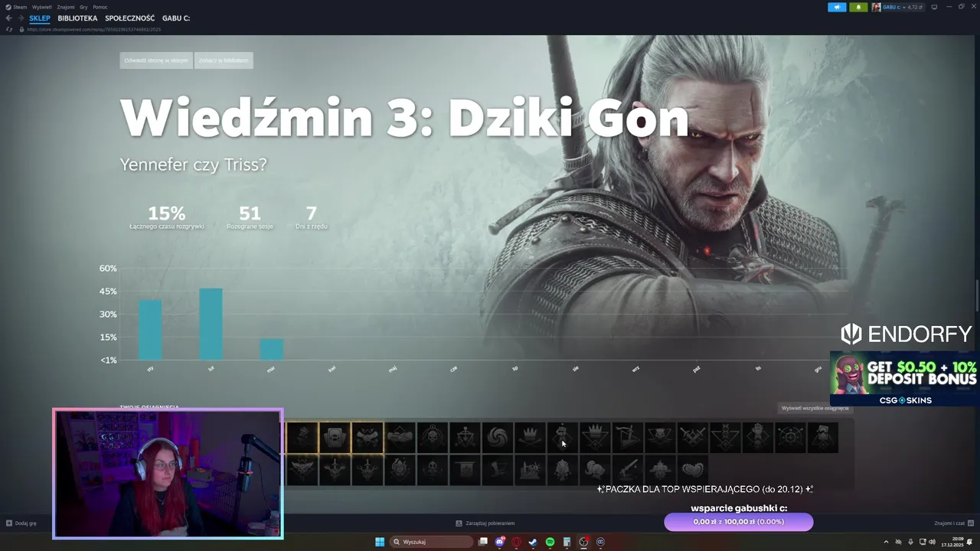Open the Wyświetl menu
Screen dimensions: 980x551
(42, 7)
